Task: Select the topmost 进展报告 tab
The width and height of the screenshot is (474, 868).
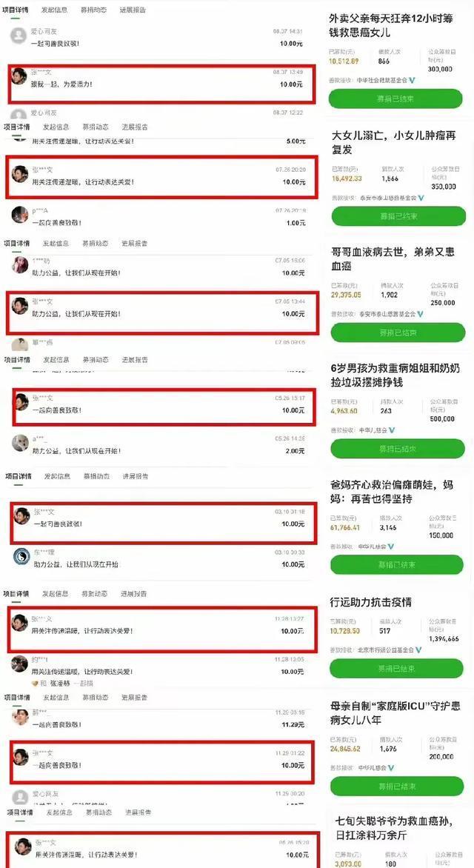Action: (133, 10)
